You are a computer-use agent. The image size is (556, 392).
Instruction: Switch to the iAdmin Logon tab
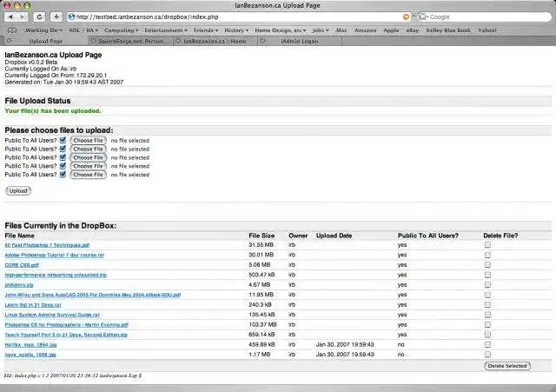pyautogui.click(x=300, y=41)
